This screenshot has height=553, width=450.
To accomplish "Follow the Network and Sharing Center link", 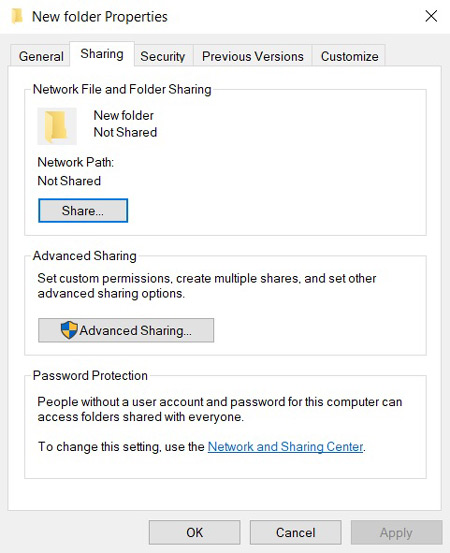I will (x=285, y=446).
